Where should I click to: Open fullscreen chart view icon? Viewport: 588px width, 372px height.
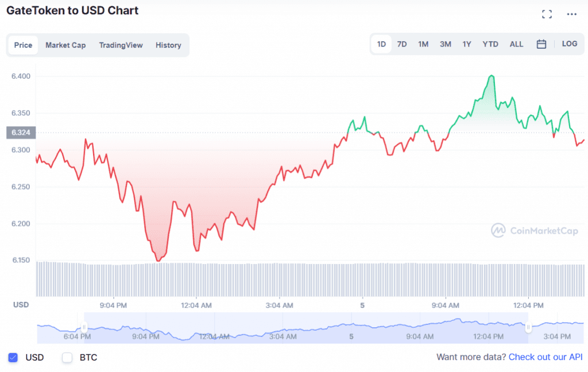[547, 14]
